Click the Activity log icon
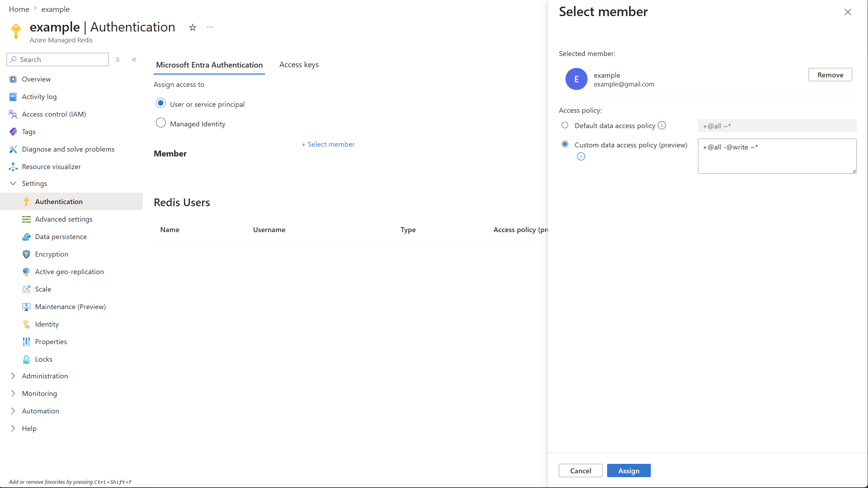This screenshot has height=488, width=868. 13,97
